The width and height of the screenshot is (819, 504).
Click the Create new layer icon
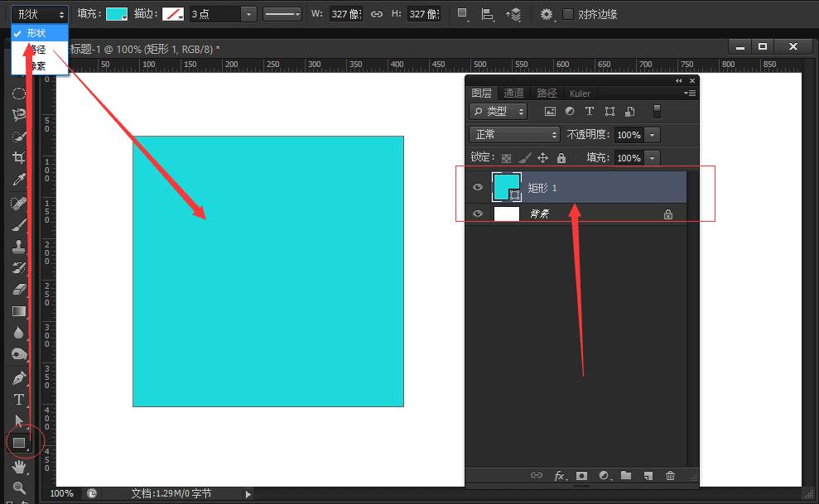[648, 476]
